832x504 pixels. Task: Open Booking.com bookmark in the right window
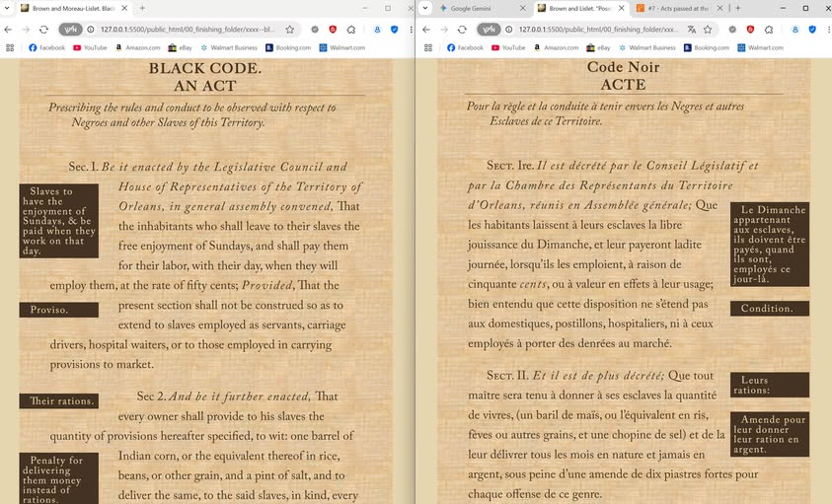tap(707, 47)
